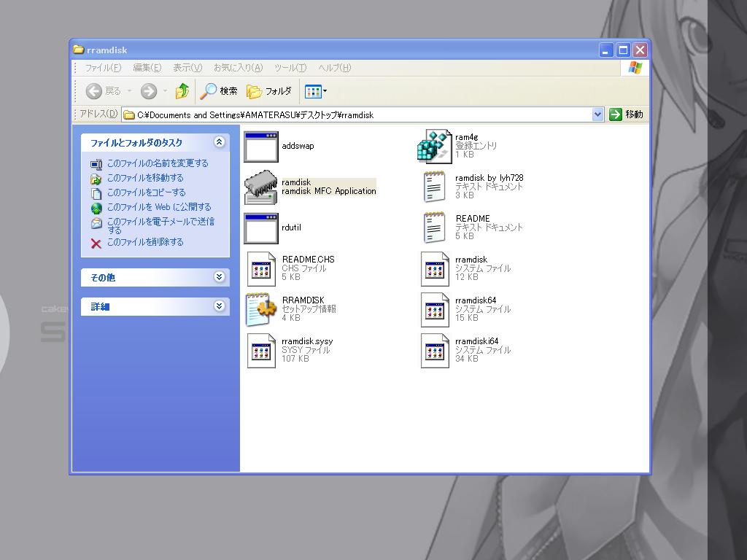Expand the address bar dropdown

tap(597, 114)
